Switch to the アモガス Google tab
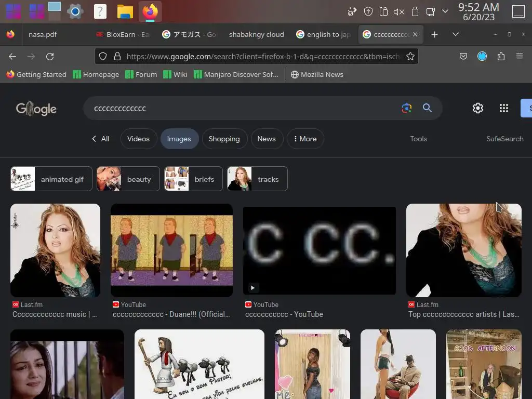Viewport: 532px width, 399px height. [x=189, y=34]
